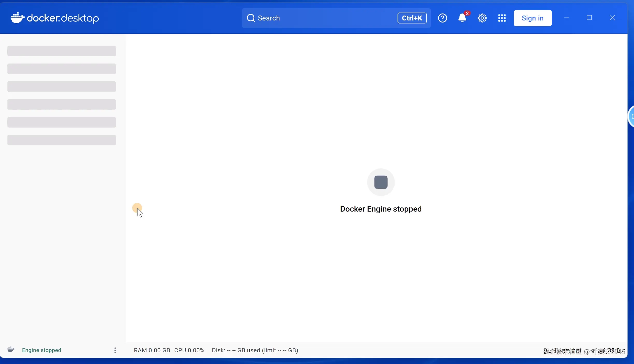Image resolution: width=634 pixels, height=364 pixels.
Task: Open the help question mark icon
Action: [x=442, y=18]
